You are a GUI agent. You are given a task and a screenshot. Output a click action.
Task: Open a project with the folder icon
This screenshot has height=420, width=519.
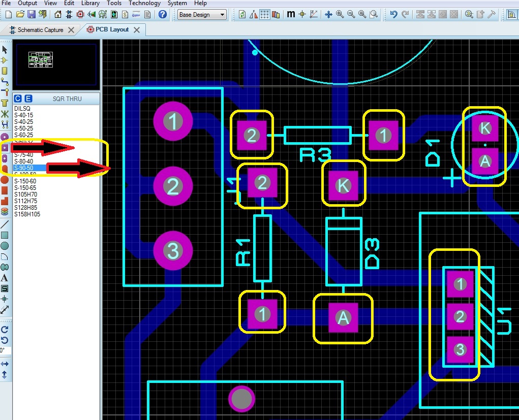tap(20, 14)
